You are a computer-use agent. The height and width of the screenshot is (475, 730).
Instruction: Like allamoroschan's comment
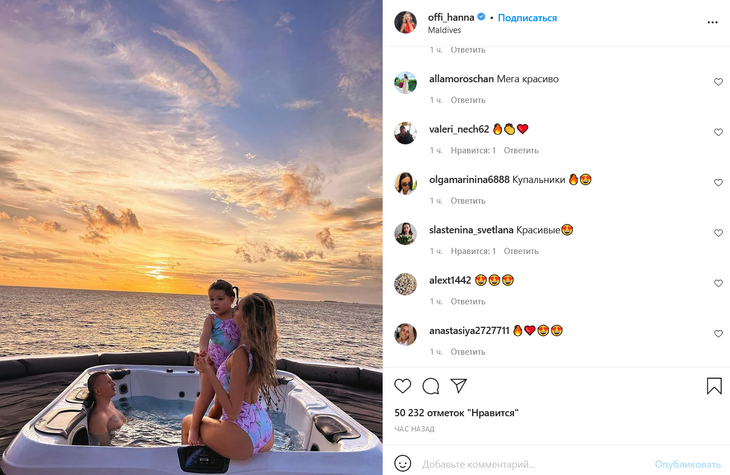click(718, 82)
